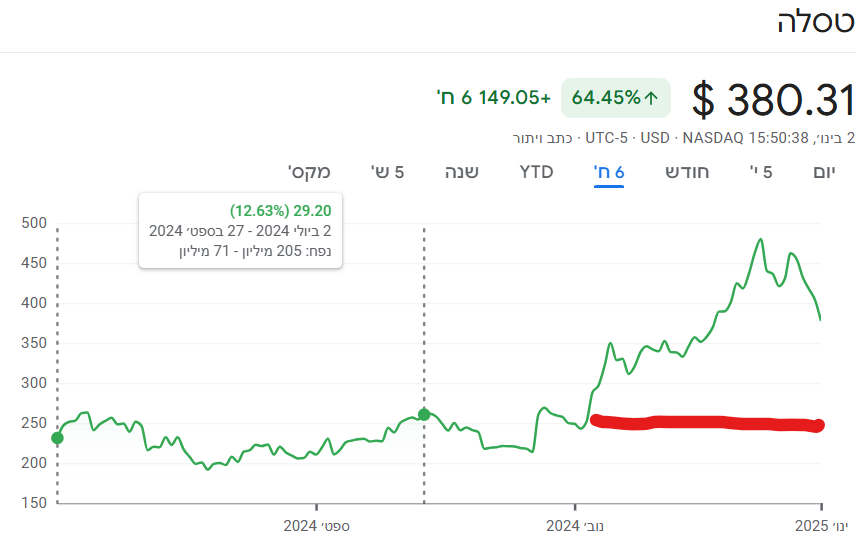Click the "ספט׳ 2024" x-axis label
Image resolution: width=865 pixels, height=552 pixels.
click(316, 526)
